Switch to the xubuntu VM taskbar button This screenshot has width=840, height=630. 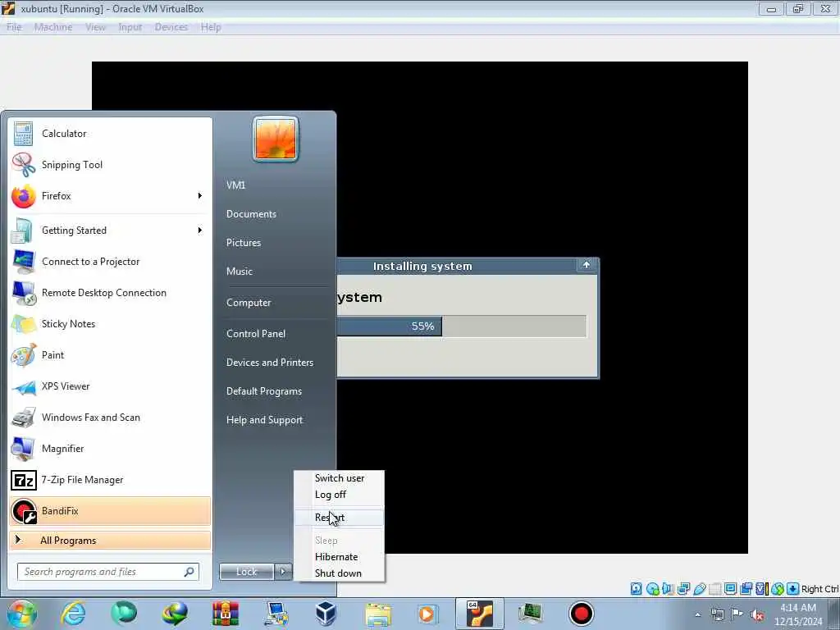(479, 614)
